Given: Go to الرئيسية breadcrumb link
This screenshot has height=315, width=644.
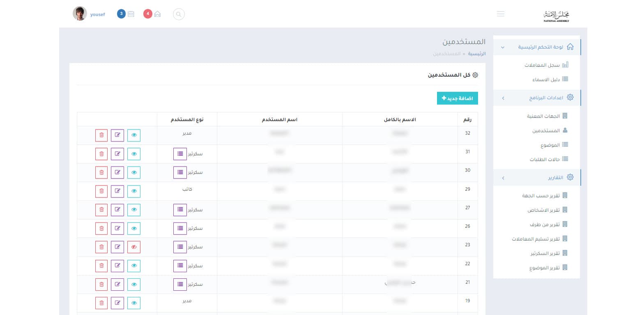Looking at the screenshot, I should pyautogui.click(x=477, y=54).
